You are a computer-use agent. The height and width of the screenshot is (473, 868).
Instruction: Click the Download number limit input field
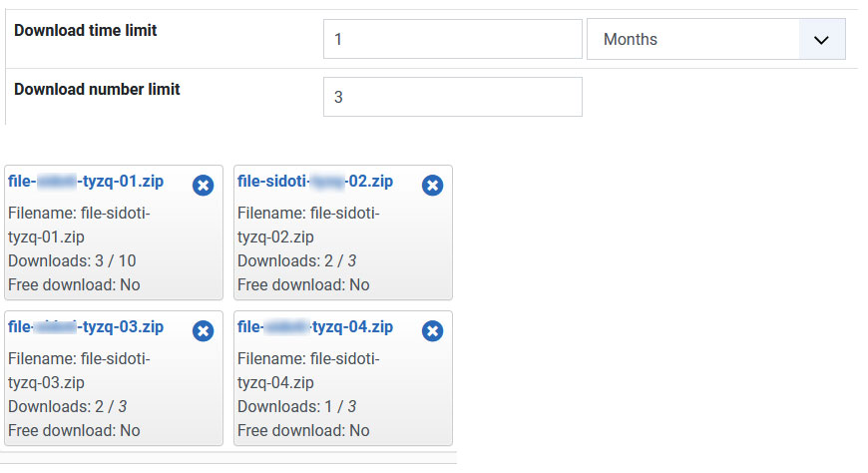point(452,98)
